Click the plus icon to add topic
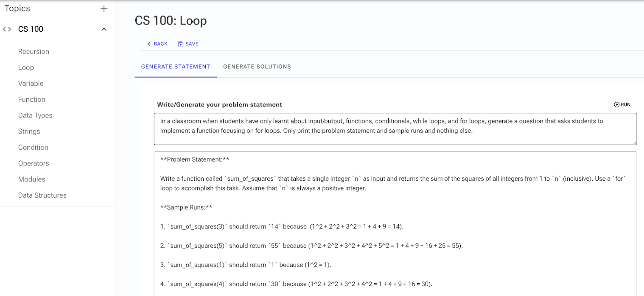This screenshot has width=644, height=296. [x=104, y=9]
